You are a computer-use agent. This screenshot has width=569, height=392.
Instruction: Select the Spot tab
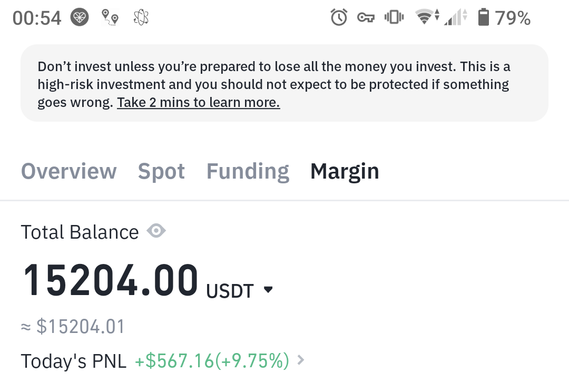coord(161,171)
